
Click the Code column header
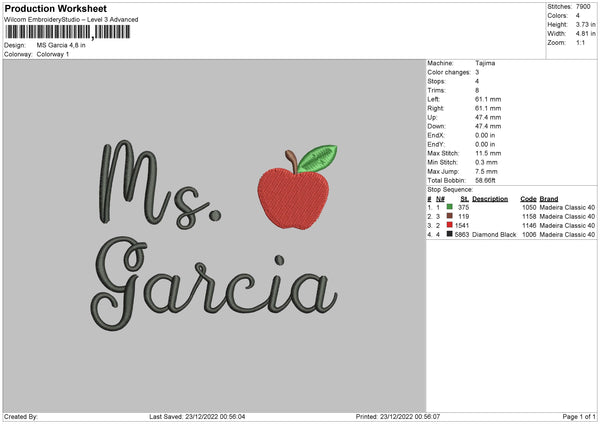528,198
